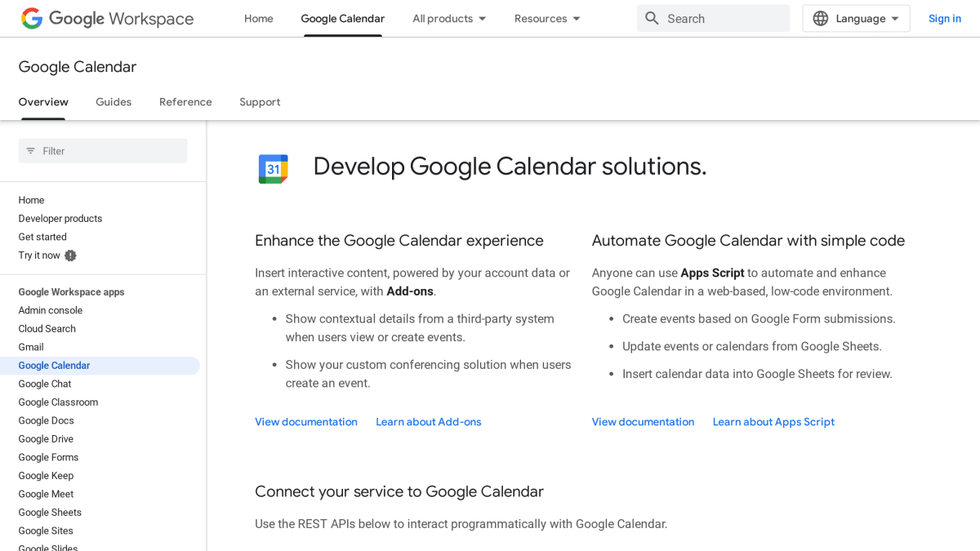Click the globe language icon
Screen dimensions: 980x551
tap(820, 18)
